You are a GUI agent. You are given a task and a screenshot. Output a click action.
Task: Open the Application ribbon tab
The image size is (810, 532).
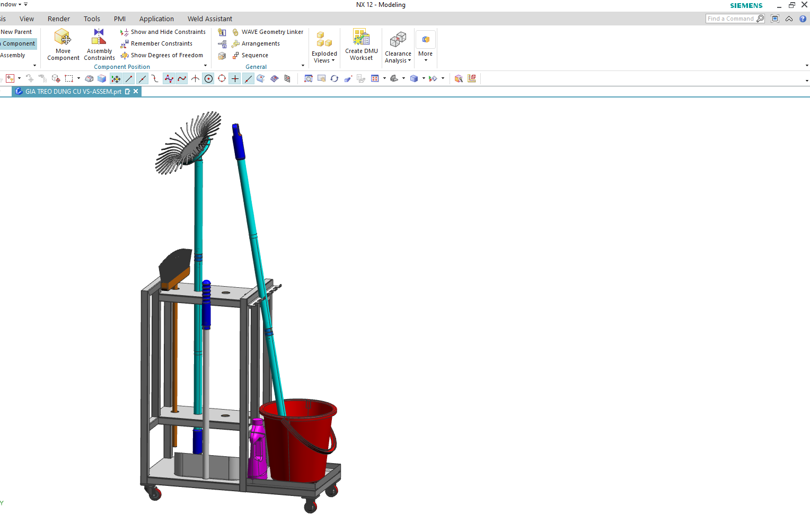(156, 19)
